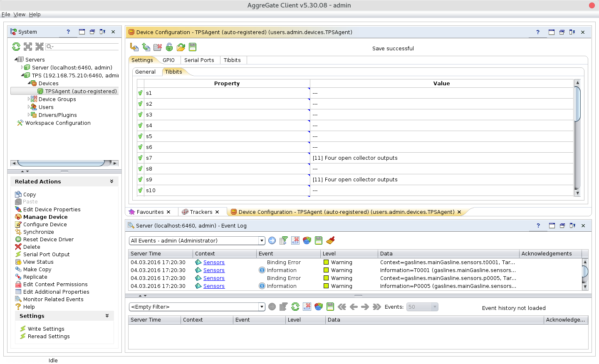Click the green unlock padlock icon
The height and width of the screenshot is (364, 599).
coord(169,47)
